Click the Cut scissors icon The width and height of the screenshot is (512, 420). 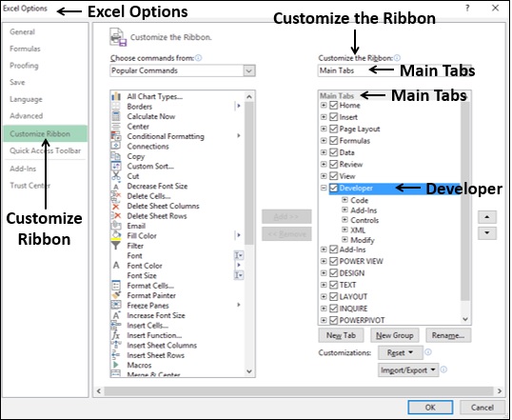pyautogui.click(x=116, y=176)
